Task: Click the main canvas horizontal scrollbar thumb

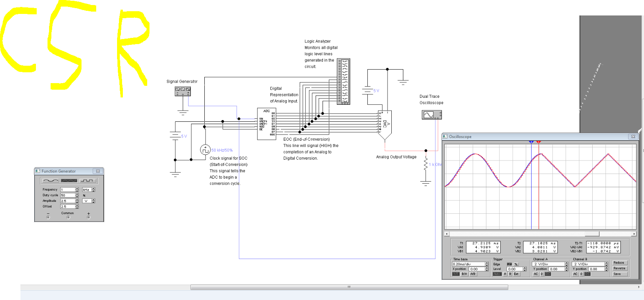Action: pyautogui.click(x=349, y=287)
